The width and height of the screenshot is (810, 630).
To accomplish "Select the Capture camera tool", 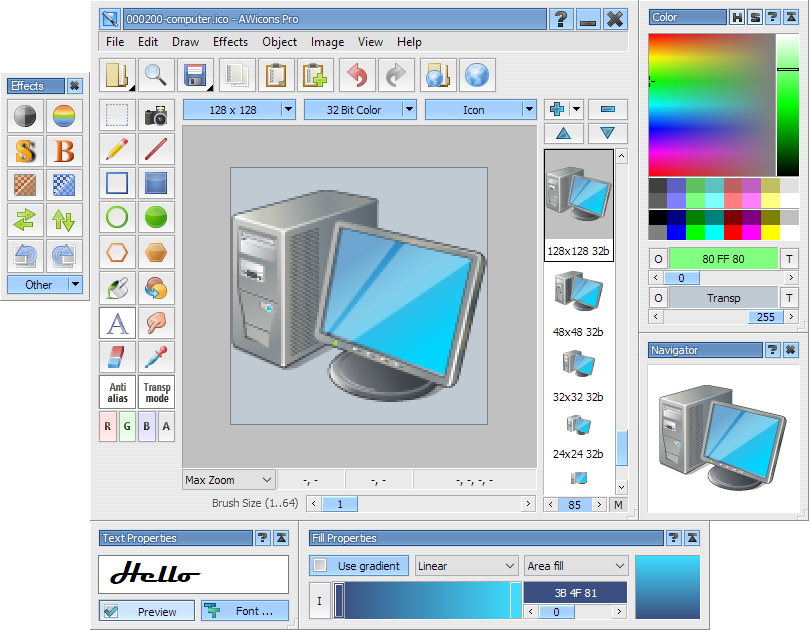I will coord(156,116).
